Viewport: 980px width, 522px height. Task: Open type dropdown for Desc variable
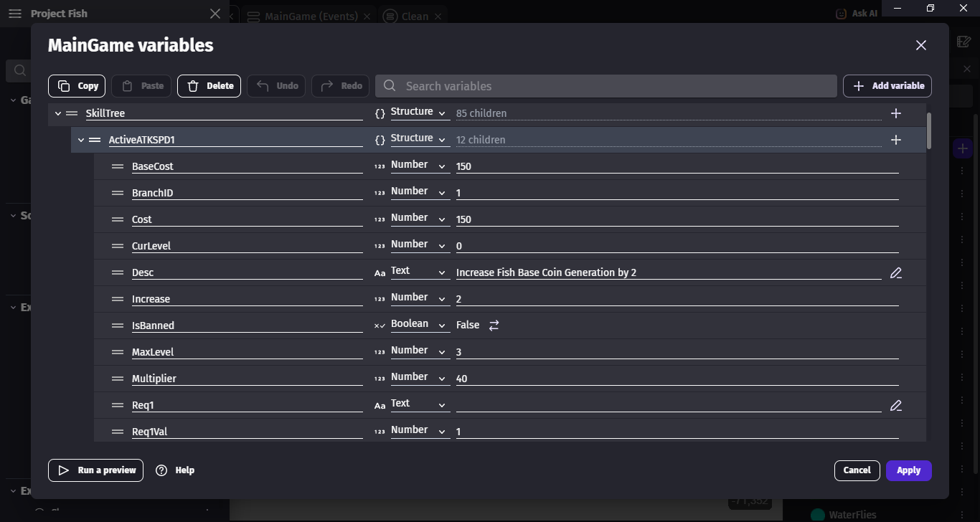(420, 272)
